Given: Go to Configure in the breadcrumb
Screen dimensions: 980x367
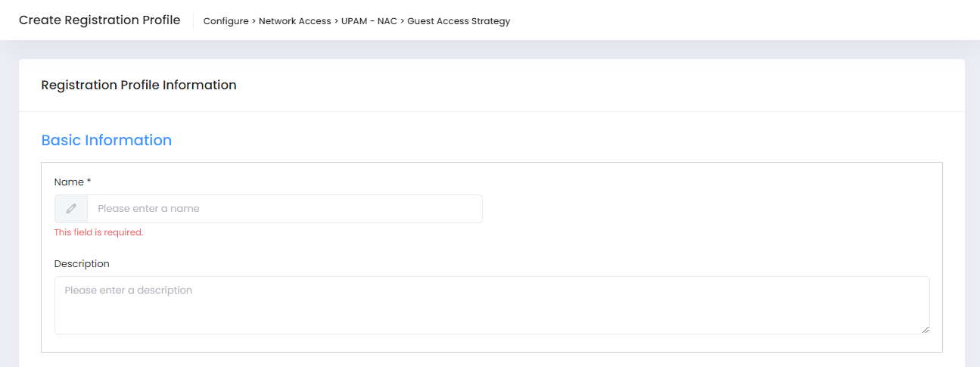Looking at the screenshot, I should tap(226, 21).
